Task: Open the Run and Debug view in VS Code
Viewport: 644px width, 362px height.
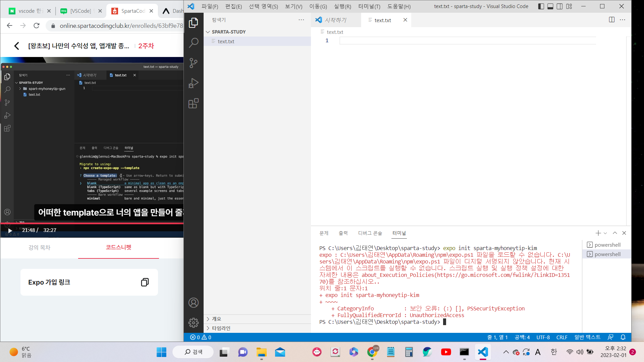Action: coord(194,83)
